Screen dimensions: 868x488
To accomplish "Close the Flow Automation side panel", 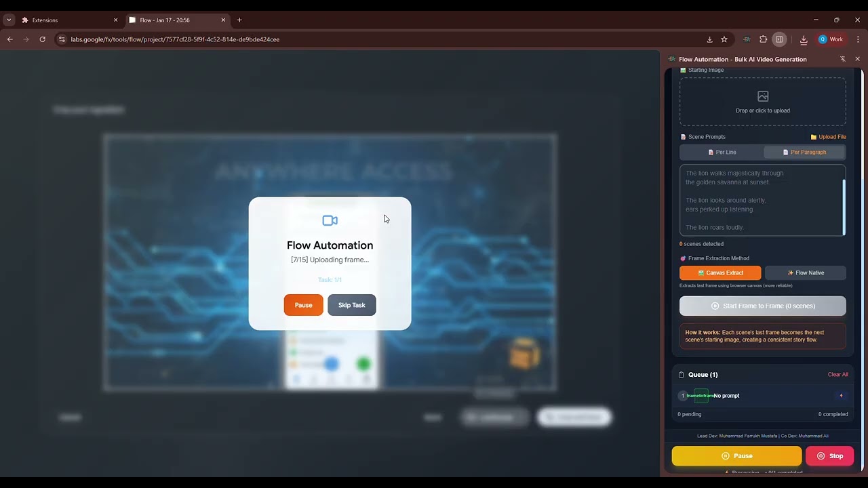I will 857,59.
